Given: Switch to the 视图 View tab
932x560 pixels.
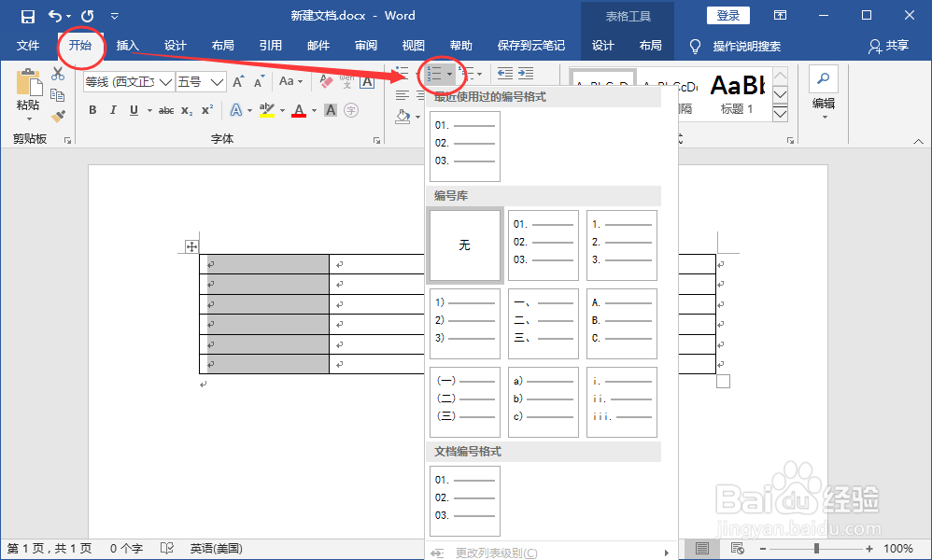Looking at the screenshot, I should (x=413, y=46).
